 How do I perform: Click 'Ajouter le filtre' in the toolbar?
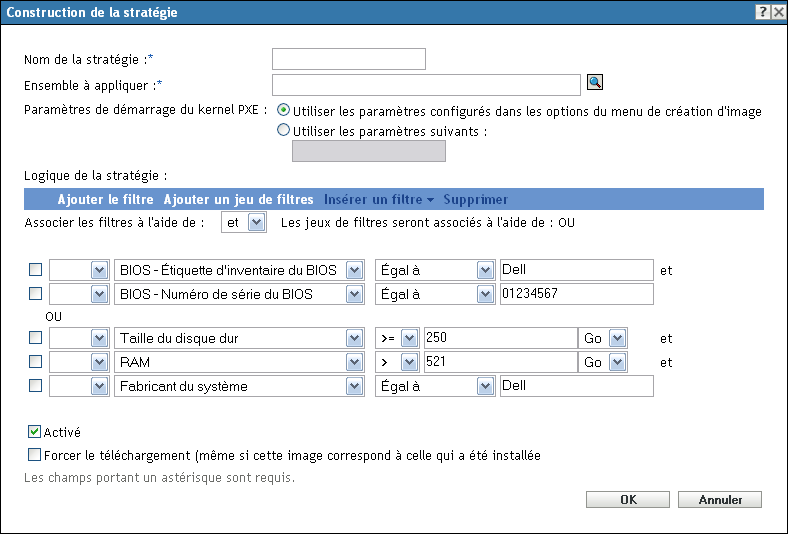[106, 199]
